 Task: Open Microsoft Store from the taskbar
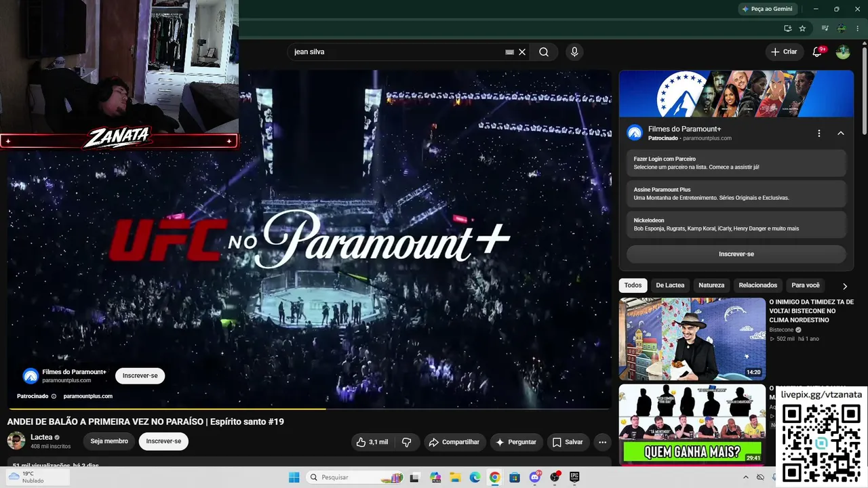(515, 477)
